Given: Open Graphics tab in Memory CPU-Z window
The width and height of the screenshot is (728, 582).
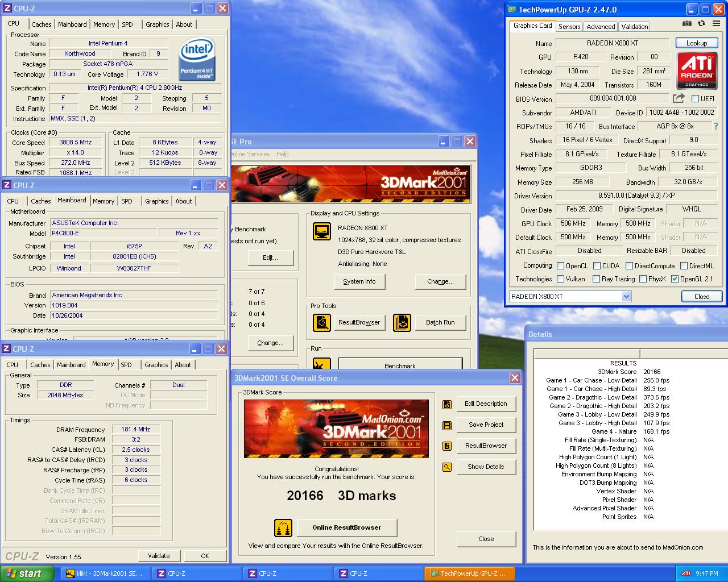Looking at the screenshot, I should 156,365.
